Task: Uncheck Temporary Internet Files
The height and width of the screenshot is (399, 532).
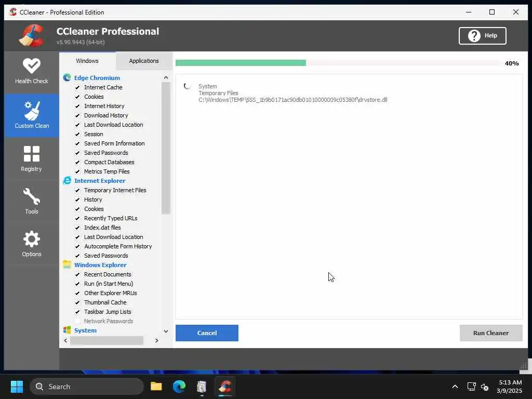Action: coord(77,190)
